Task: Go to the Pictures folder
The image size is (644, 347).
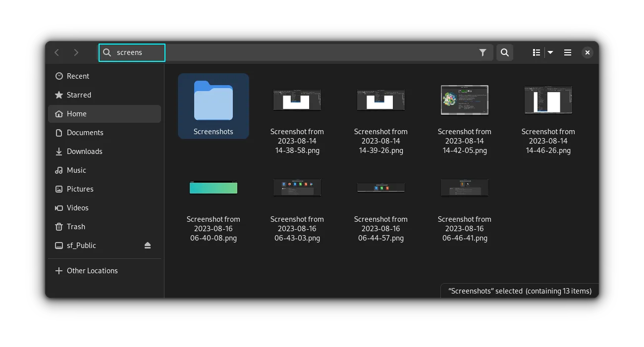Action: point(80,189)
